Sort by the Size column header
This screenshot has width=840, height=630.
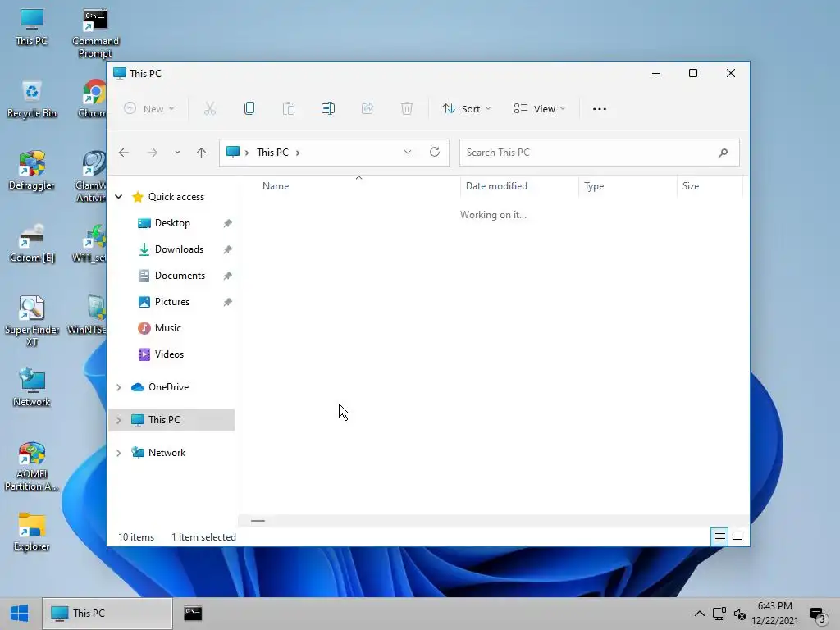pos(691,186)
